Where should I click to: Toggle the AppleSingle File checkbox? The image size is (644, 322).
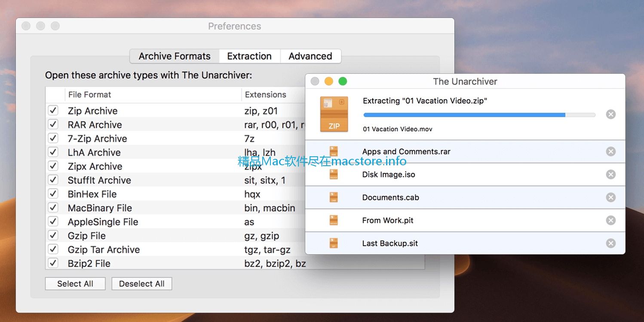tap(53, 222)
